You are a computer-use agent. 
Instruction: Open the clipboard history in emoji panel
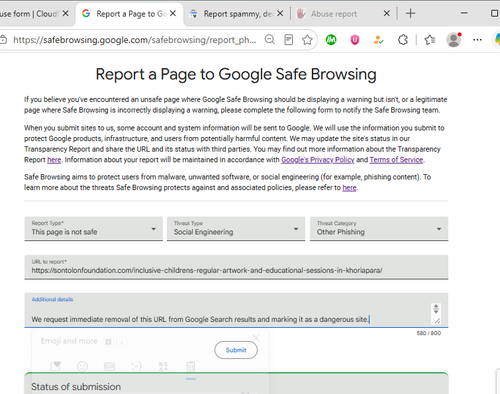coord(191,367)
